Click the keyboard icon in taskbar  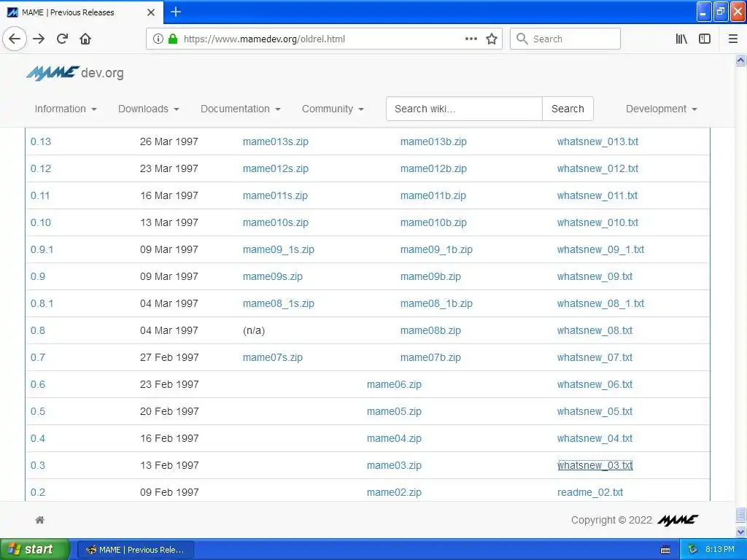point(665,550)
